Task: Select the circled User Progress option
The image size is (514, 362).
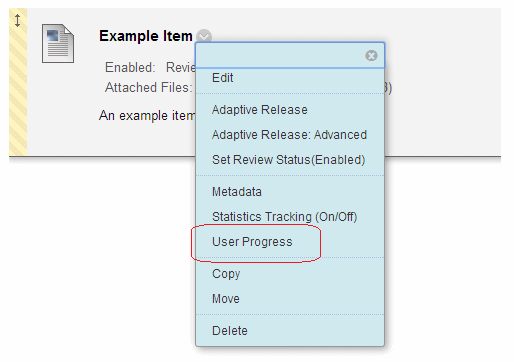Action: [252, 242]
